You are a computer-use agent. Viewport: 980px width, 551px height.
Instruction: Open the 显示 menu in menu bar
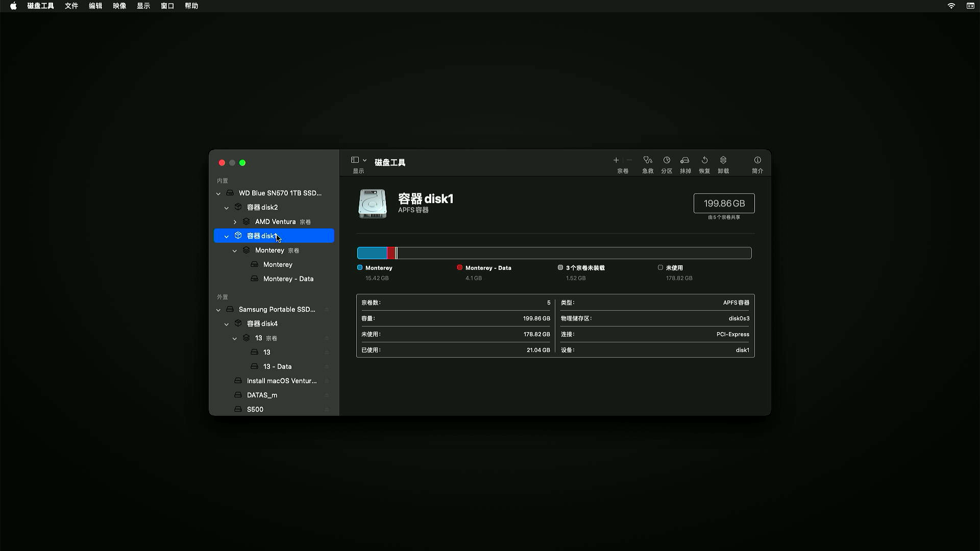143,6
